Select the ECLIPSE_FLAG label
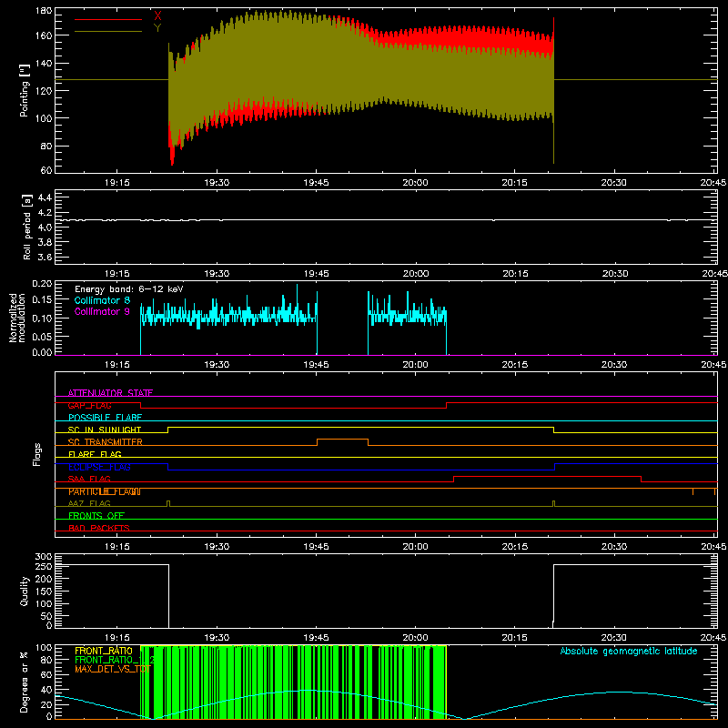This screenshot has width=728, height=728. coord(99,467)
